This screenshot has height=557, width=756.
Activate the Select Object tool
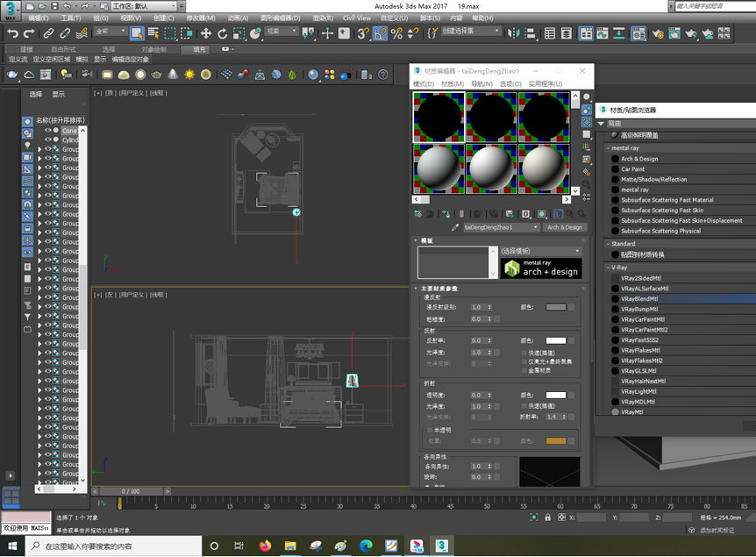coord(137,33)
